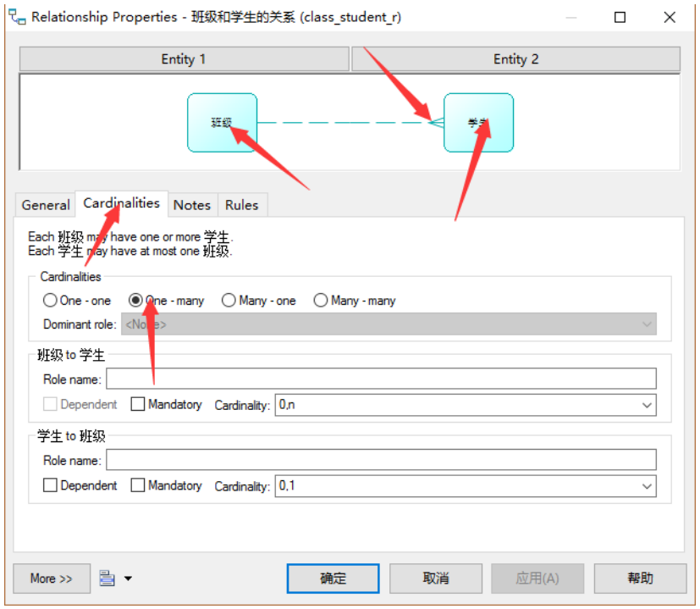700x609 pixels.
Task: Click the Entity 2 header button
Action: tap(515, 59)
